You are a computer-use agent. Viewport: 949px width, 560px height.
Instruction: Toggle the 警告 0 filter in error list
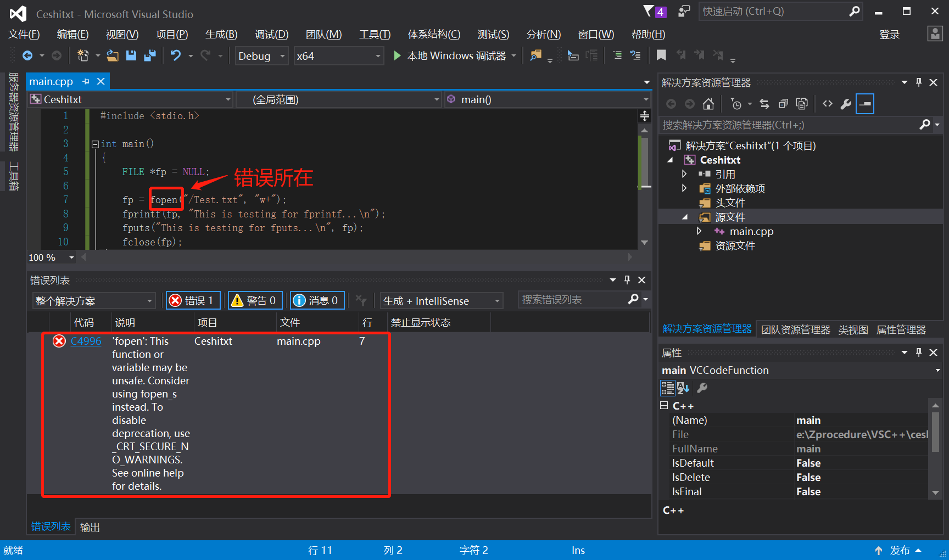coord(255,300)
